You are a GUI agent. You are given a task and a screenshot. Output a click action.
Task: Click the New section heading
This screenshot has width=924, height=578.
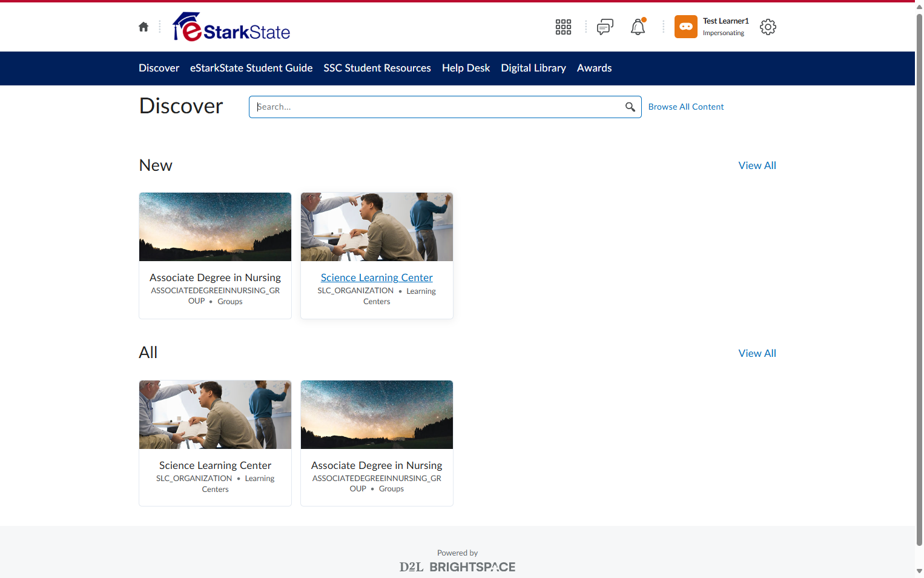(156, 165)
